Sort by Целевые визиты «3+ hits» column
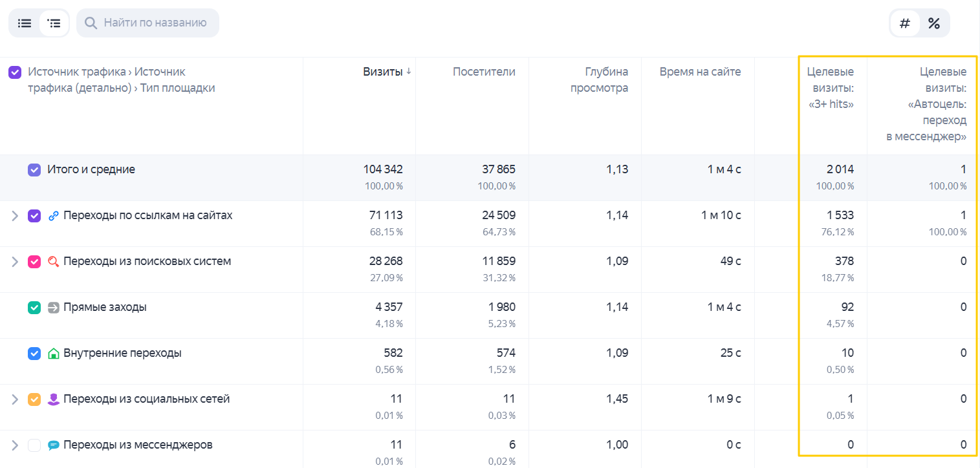 point(831,88)
